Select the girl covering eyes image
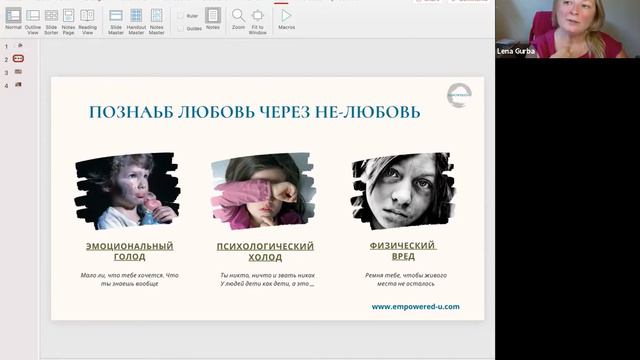640x360 pixels. [x=263, y=191]
